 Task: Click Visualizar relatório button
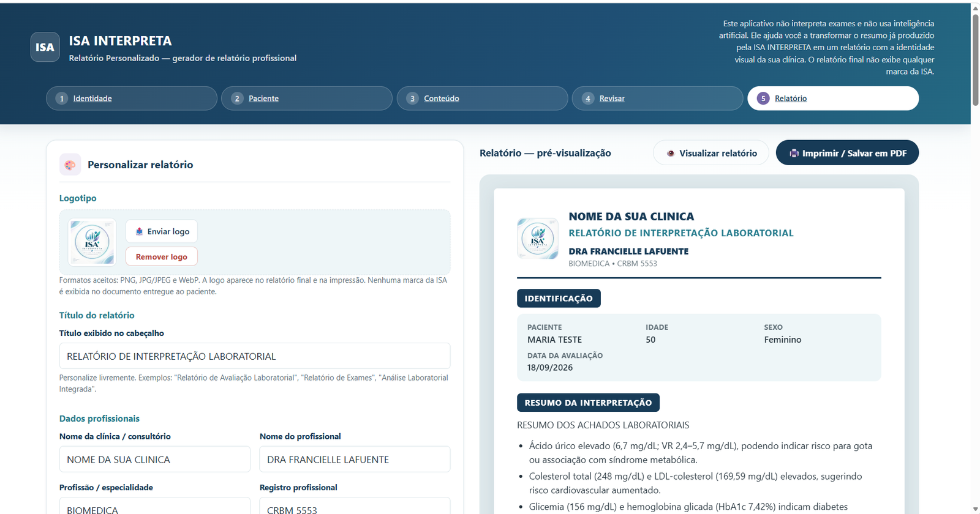[x=711, y=153]
